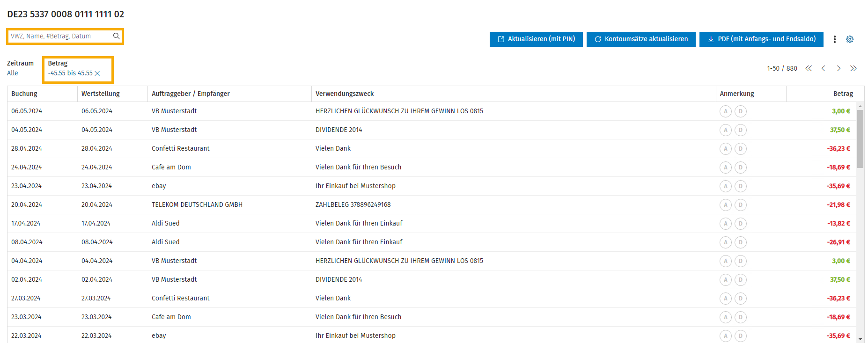The image size is (868, 343).
Task: Download PDF (mit Anfangs- und Endsaldo)
Action: pyautogui.click(x=761, y=39)
